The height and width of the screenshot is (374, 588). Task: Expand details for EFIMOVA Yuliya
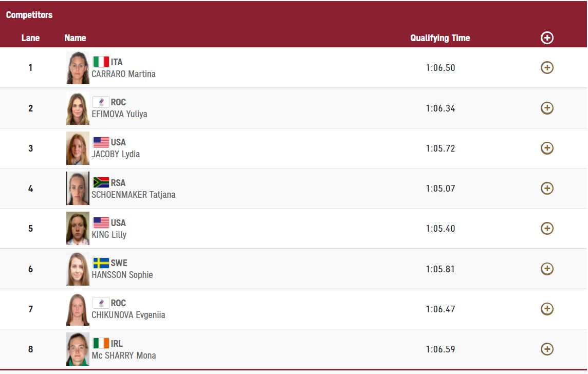point(547,108)
